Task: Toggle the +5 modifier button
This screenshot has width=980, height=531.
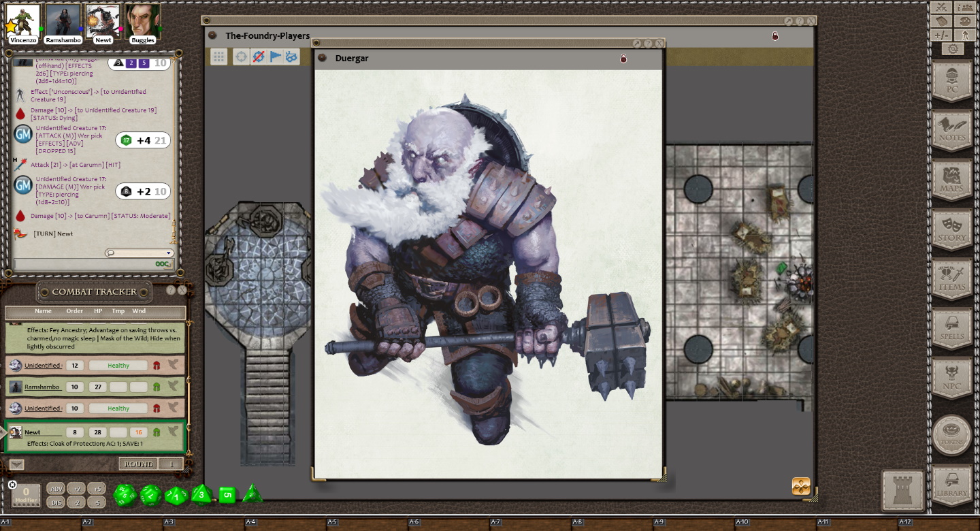Action: pos(97,489)
